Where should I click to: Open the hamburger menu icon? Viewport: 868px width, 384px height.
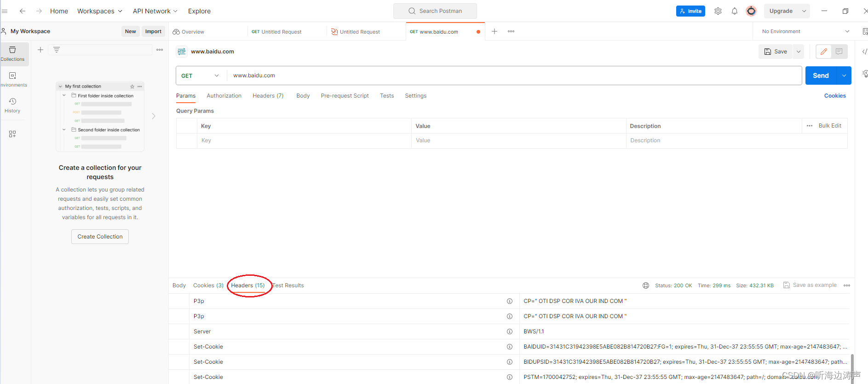click(x=5, y=11)
